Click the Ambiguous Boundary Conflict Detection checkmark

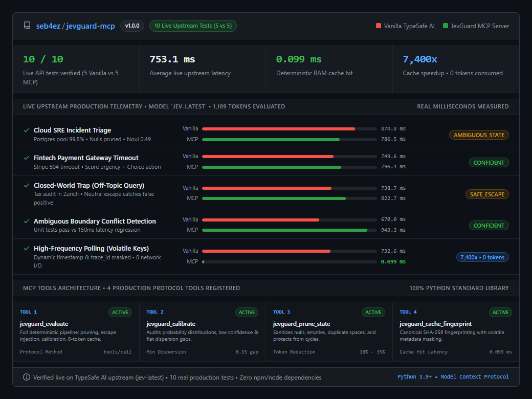(27, 221)
